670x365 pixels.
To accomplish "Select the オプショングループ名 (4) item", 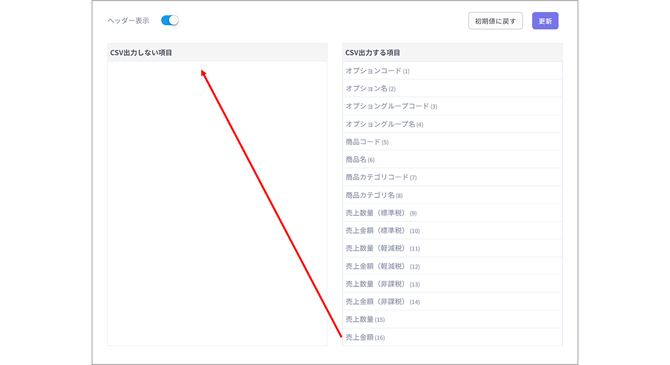I will click(x=452, y=124).
